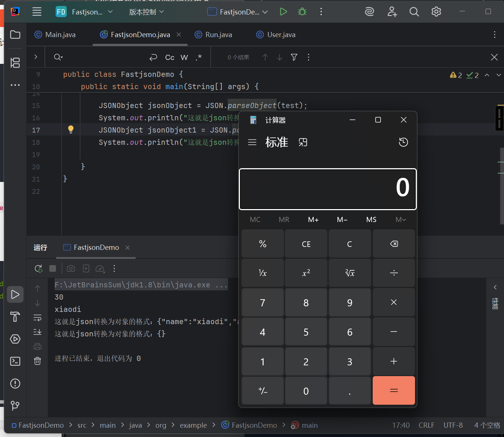The width and height of the screenshot is (504, 437).
Task: Open editor tabs more options menu
Action: [494, 35]
